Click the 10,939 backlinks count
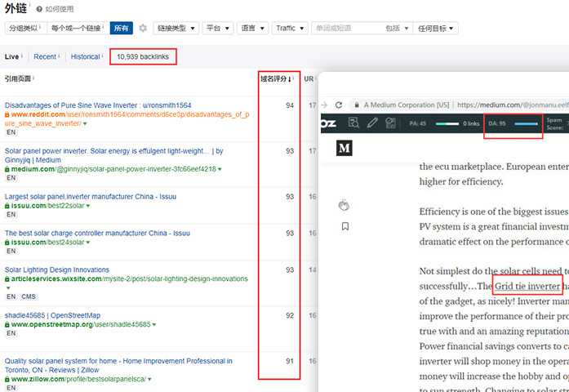Image resolution: width=569 pixels, height=392 pixels. (143, 56)
